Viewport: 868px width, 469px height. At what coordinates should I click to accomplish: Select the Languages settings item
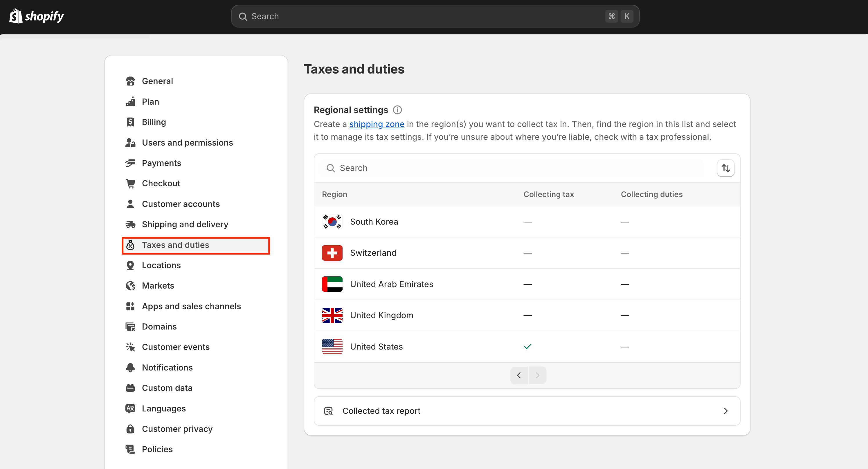point(163,408)
